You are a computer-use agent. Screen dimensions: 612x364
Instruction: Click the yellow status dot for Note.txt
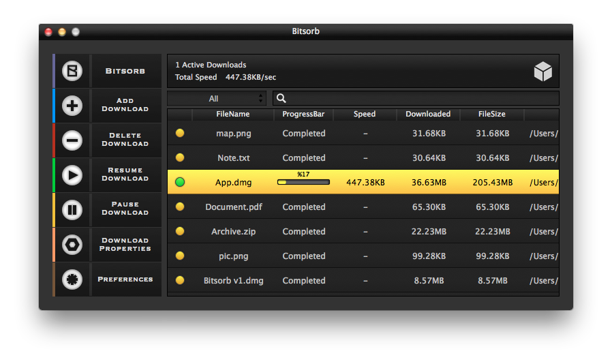pyautogui.click(x=180, y=157)
